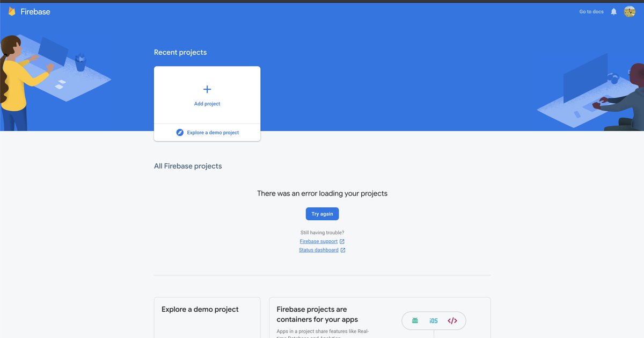Click the Firebase flame logo
The width and height of the screenshot is (644, 338).
[x=12, y=11]
